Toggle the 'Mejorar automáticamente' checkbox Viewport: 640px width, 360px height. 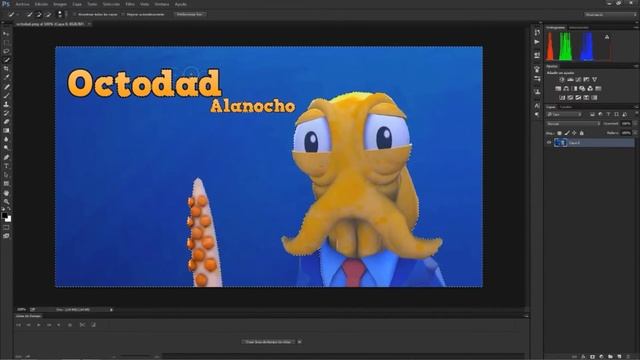coord(124,14)
